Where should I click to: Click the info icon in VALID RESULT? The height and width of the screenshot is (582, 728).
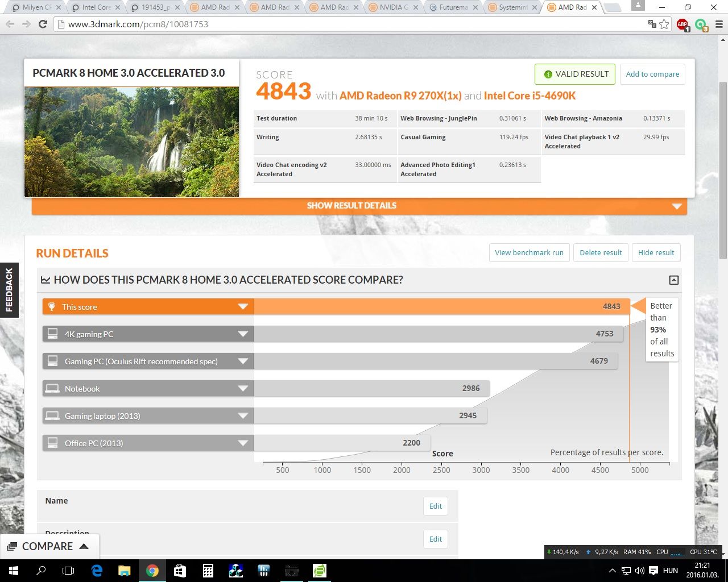pyautogui.click(x=548, y=74)
